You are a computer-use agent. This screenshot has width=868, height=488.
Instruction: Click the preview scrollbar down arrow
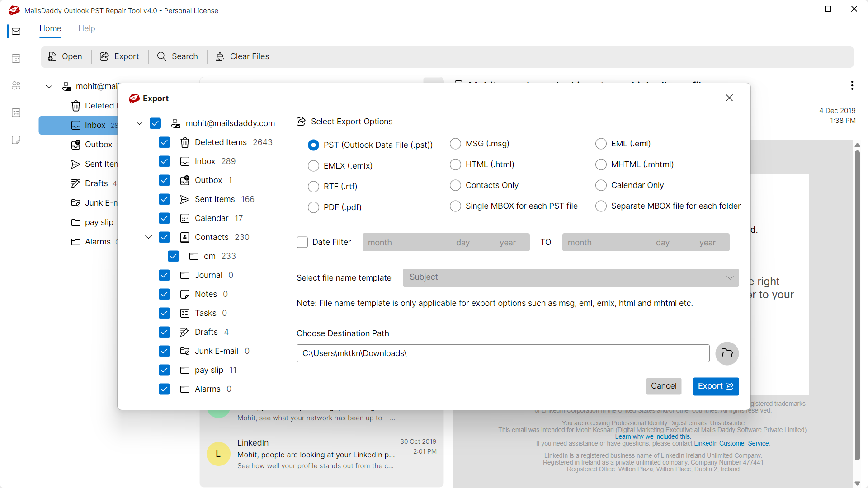(x=857, y=483)
